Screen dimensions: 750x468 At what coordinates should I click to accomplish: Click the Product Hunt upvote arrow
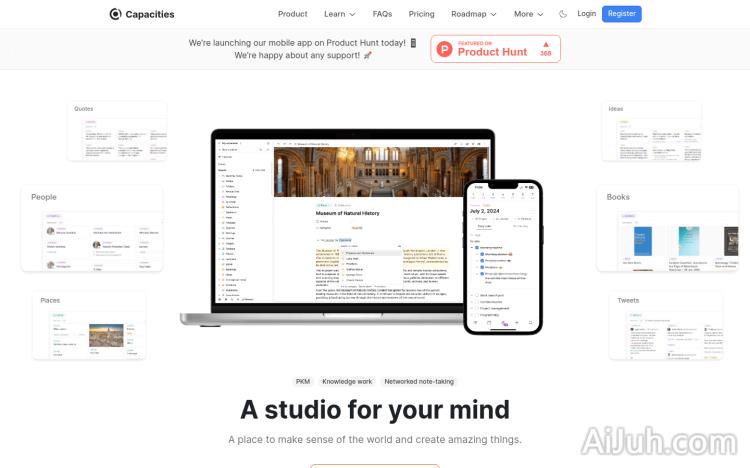coord(546,44)
